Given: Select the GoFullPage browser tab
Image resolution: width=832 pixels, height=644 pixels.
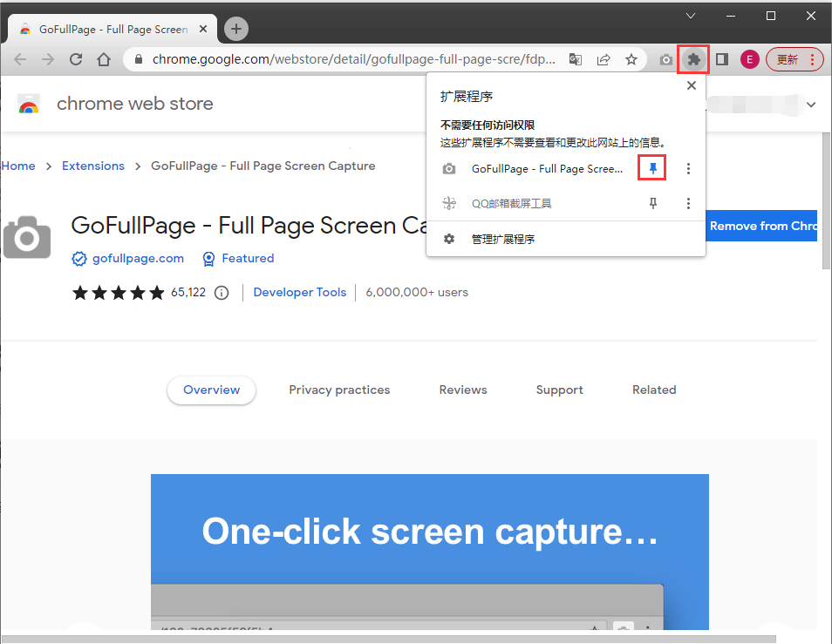Looking at the screenshot, I should [113, 29].
